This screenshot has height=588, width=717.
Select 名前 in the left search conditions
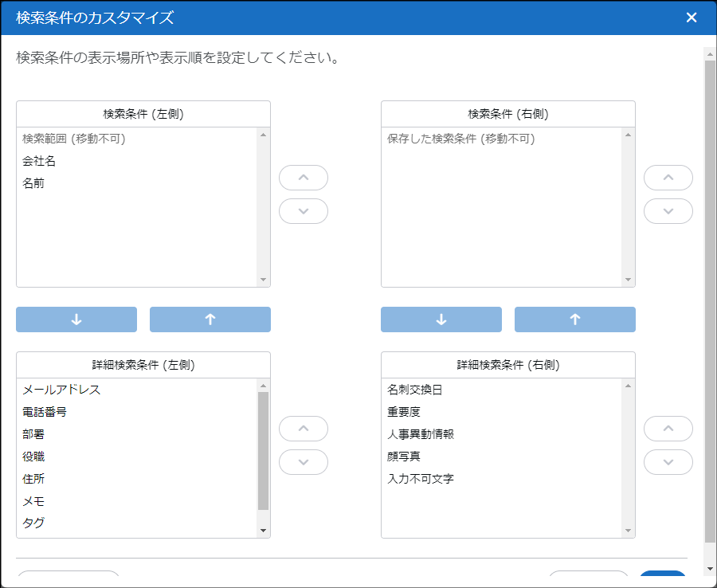tap(33, 183)
